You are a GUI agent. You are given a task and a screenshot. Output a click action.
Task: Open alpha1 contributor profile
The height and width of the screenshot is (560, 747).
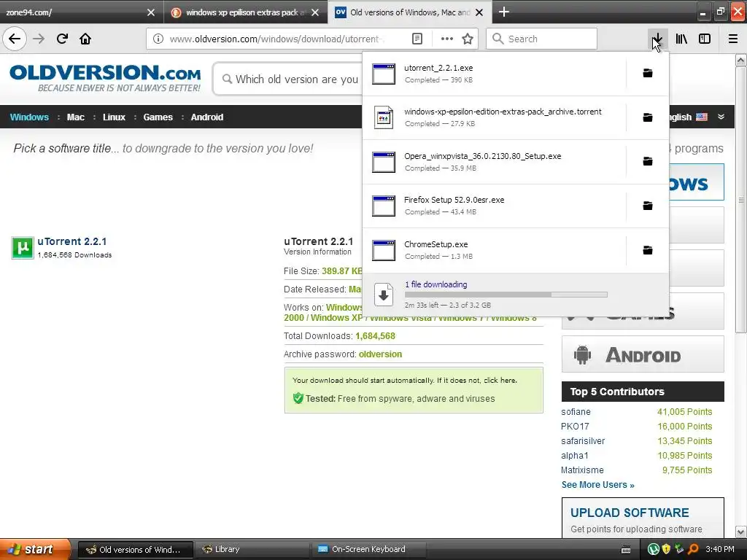(574, 456)
